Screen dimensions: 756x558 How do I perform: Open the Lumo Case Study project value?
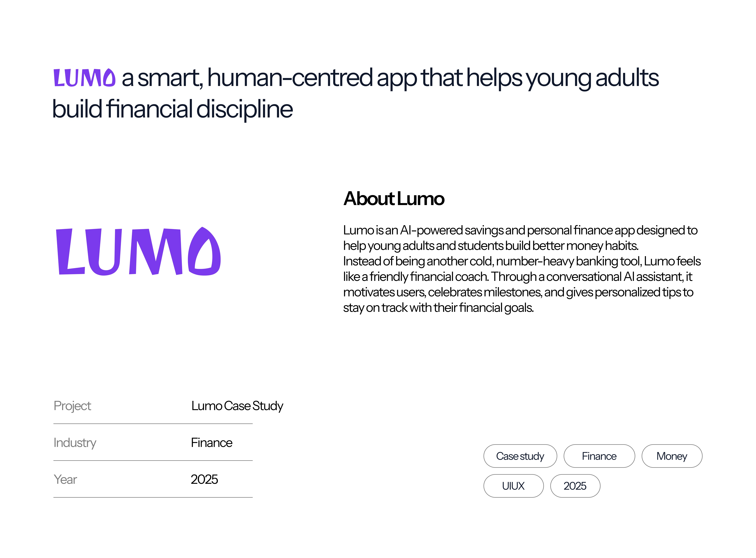[x=237, y=406]
